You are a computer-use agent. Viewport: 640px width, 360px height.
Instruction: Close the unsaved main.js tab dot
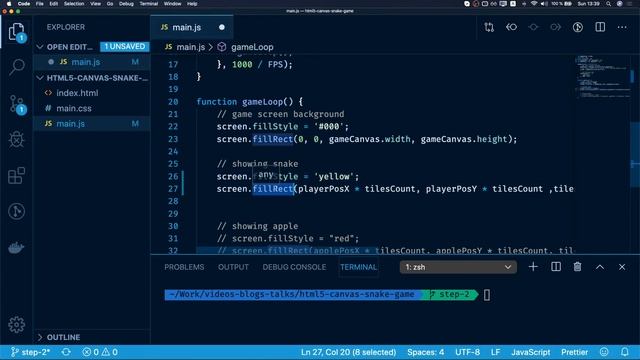tap(222, 27)
